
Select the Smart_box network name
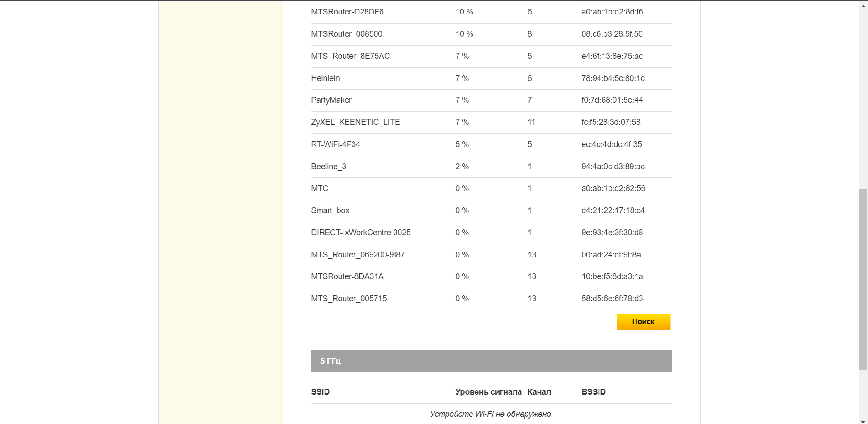(330, 210)
